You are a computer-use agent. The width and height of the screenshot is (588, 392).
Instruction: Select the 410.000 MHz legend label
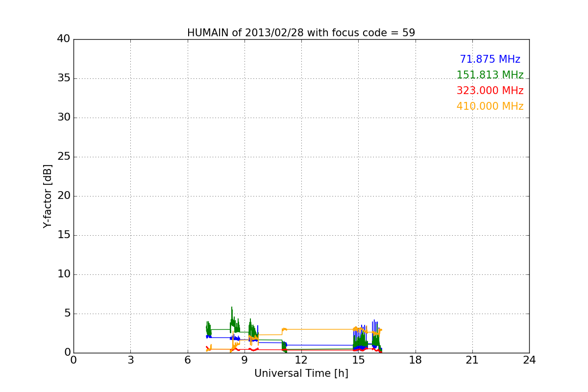(x=490, y=106)
